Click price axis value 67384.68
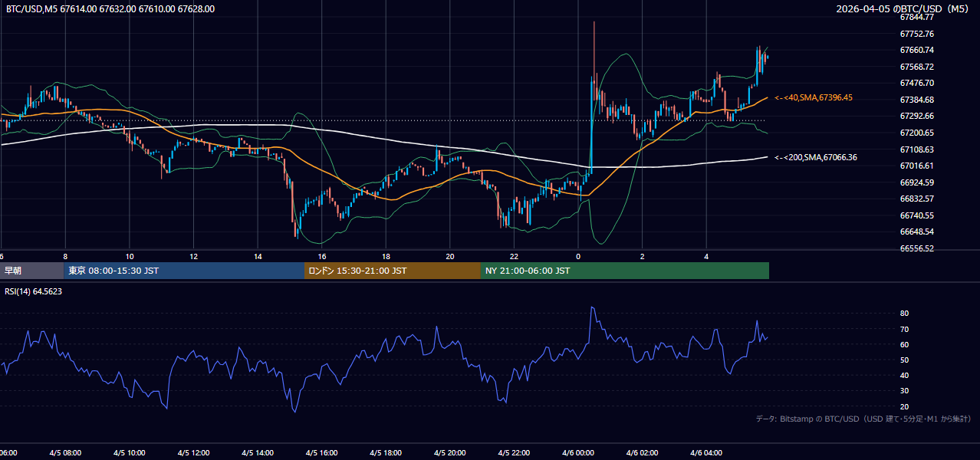Screen dimensions: 980x460 [x=916, y=100]
